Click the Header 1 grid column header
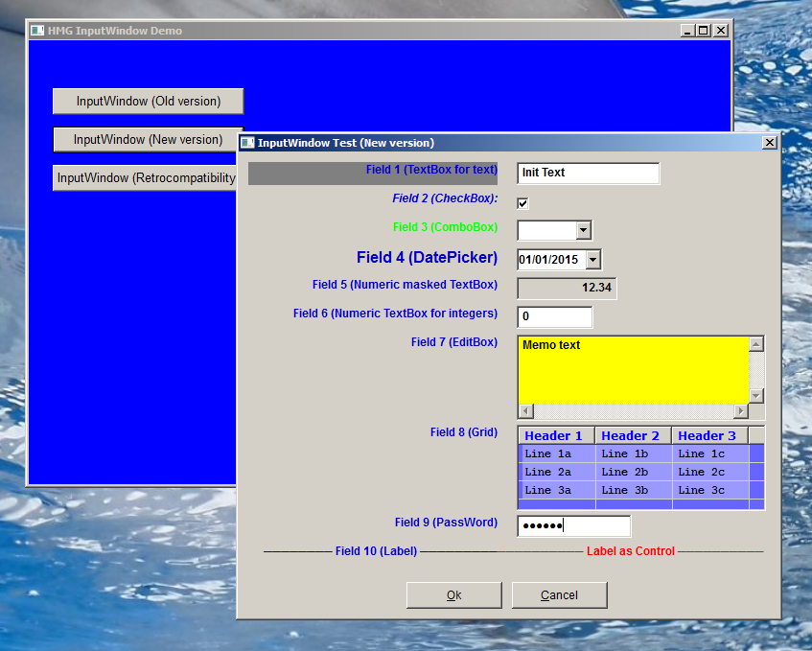 (555, 434)
